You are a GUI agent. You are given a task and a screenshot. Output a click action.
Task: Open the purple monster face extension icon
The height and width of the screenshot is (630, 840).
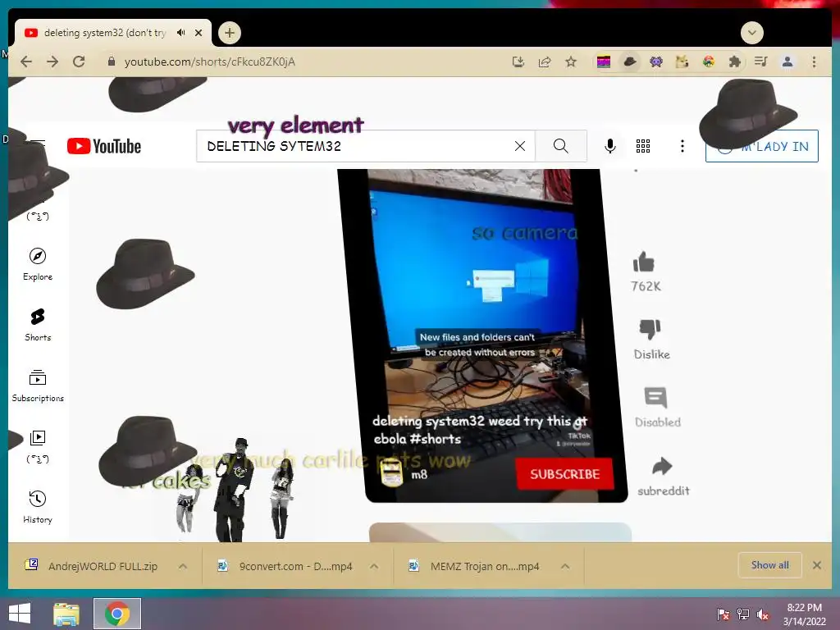tap(655, 62)
